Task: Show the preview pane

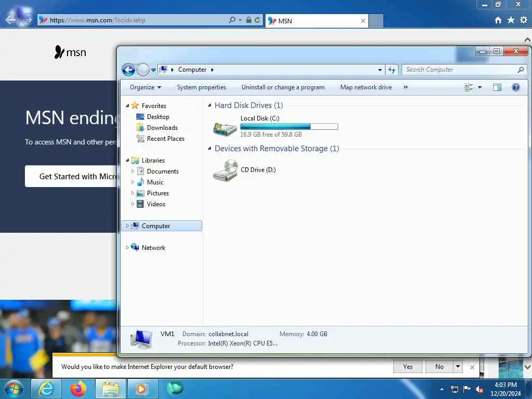Action: tap(497, 87)
